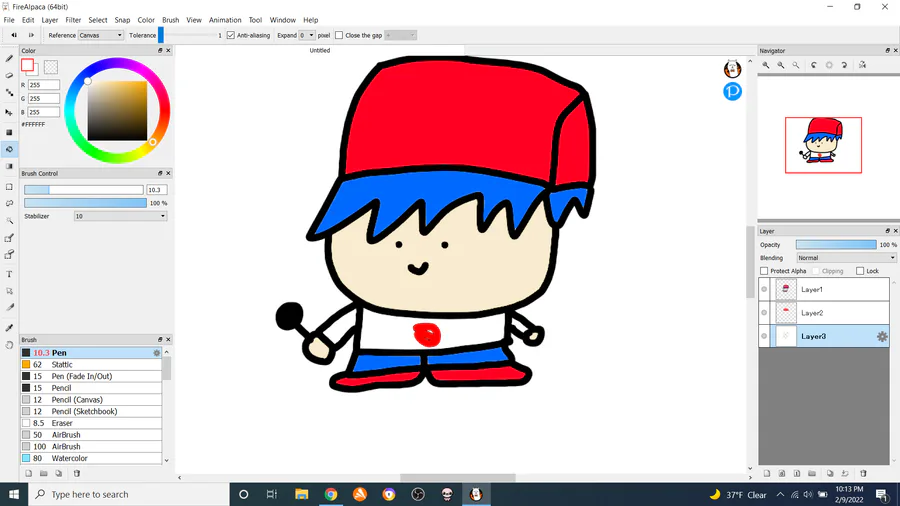Click Rotate Right icon in Navigator
900x506 pixels.
pyautogui.click(x=844, y=65)
